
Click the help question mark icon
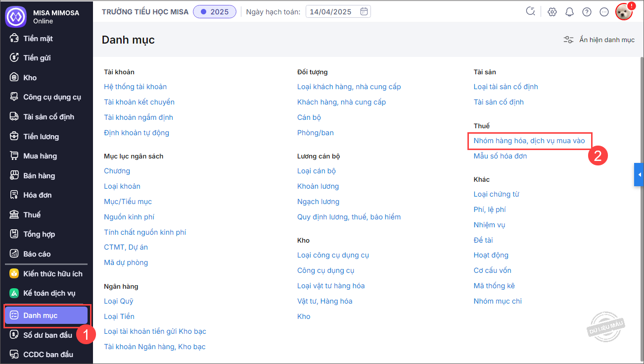point(587,12)
